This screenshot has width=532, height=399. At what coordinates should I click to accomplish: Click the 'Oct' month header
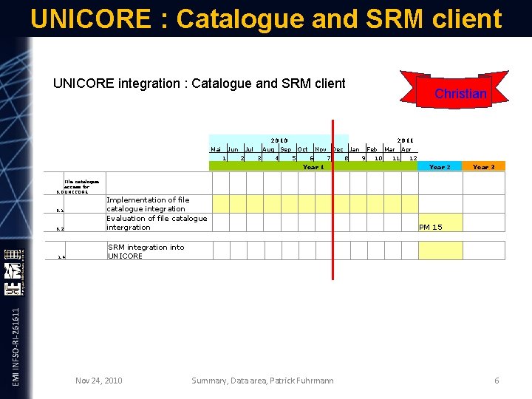point(302,149)
